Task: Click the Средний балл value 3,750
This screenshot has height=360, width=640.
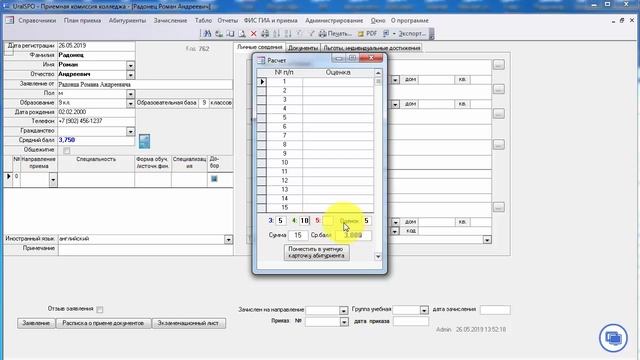Action: 67,140
